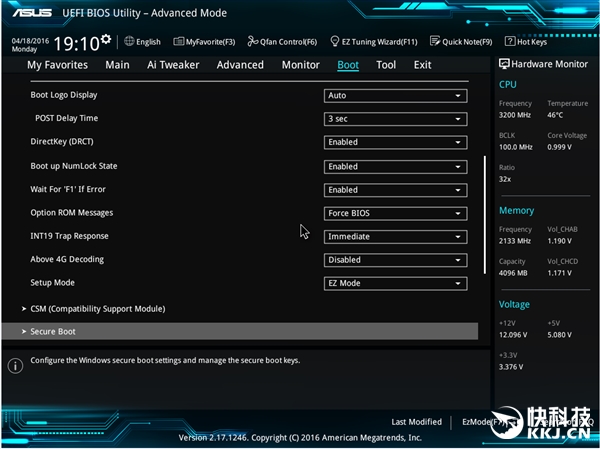Open the Above 4G Decoding dropdown
Image resolution: width=600 pixels, height=449 pixels.
click(395, 260)
